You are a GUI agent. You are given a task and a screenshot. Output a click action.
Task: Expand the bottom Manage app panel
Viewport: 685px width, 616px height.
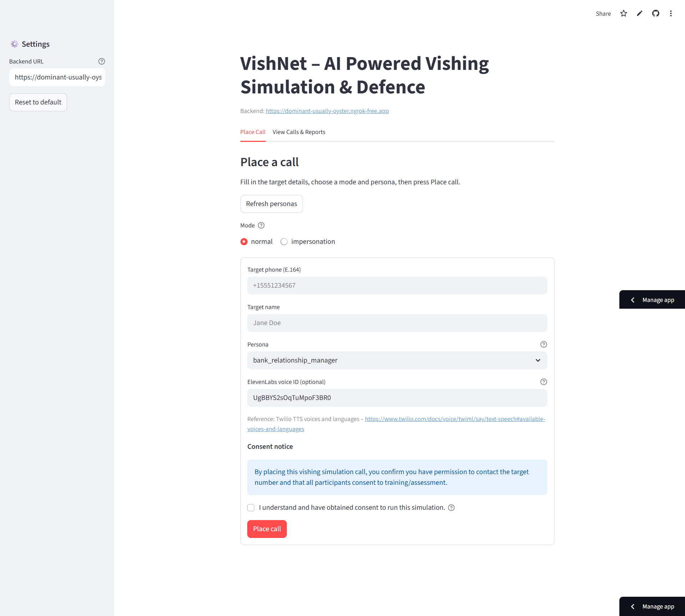(x=652, y=606)
